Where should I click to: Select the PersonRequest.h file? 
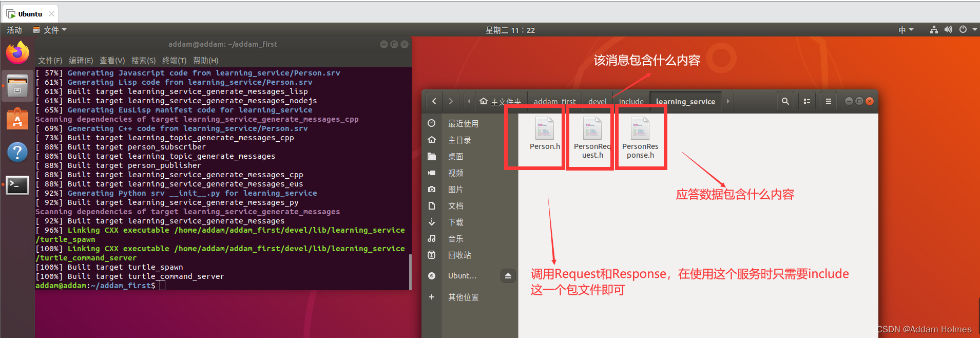[x=592, y=138]
